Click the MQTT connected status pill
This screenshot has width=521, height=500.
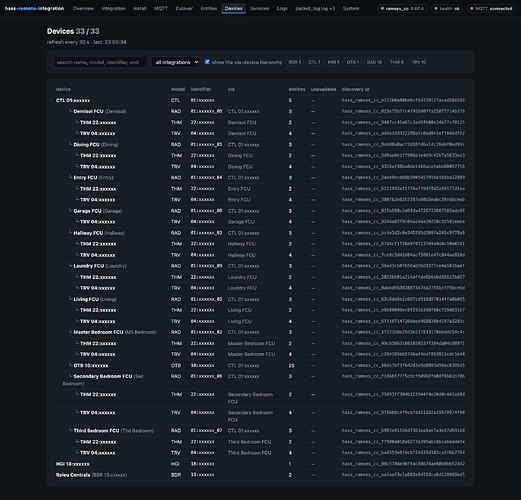[x=492, y=9]
